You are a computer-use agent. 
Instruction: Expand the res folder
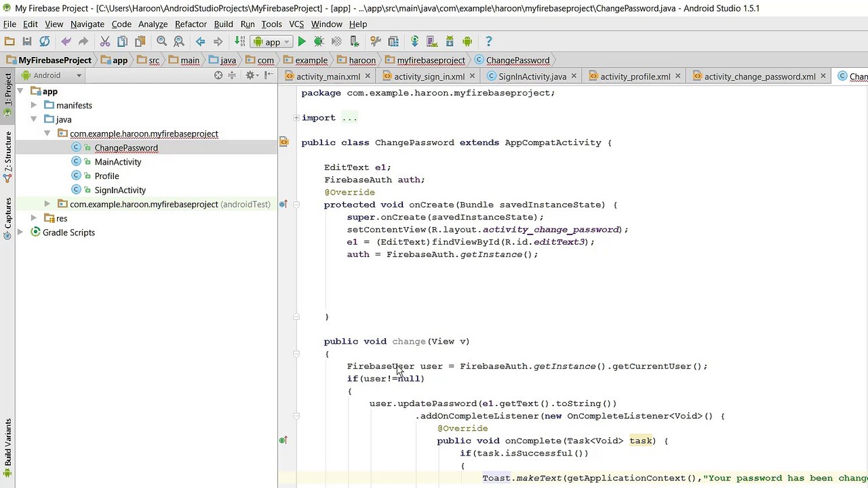(x=34, y=218)
